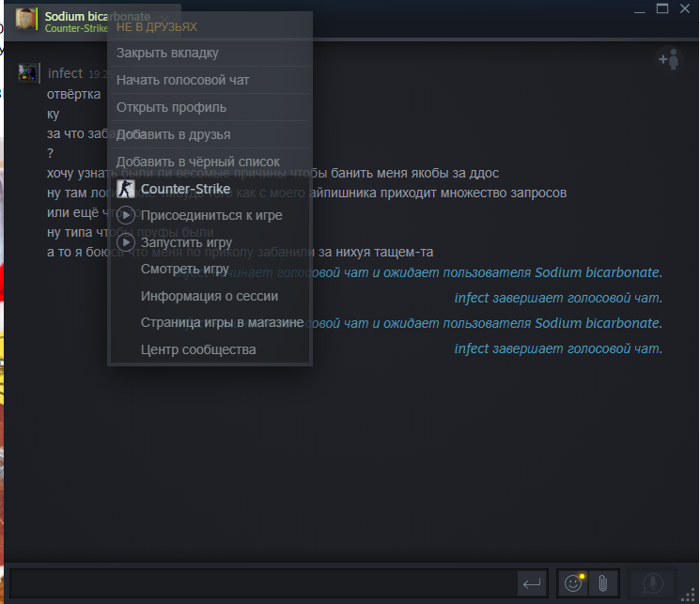Select 'Страница игры в магазине' menu item

[210, 323]
